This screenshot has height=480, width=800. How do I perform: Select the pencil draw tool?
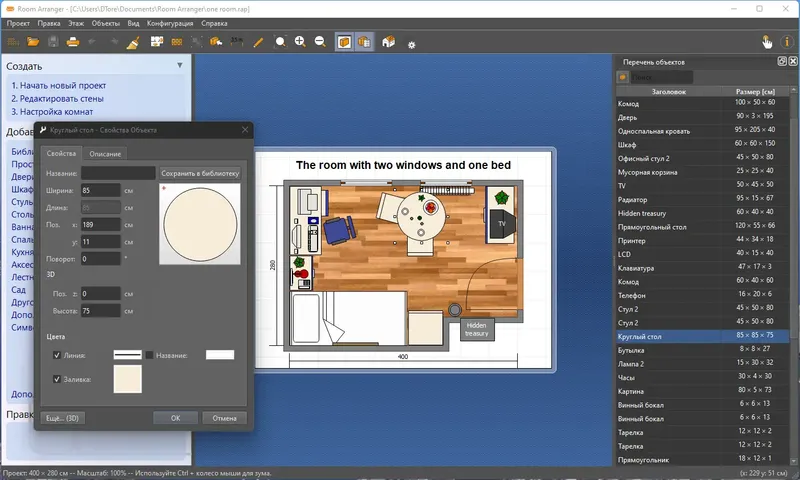click(258, 42)
